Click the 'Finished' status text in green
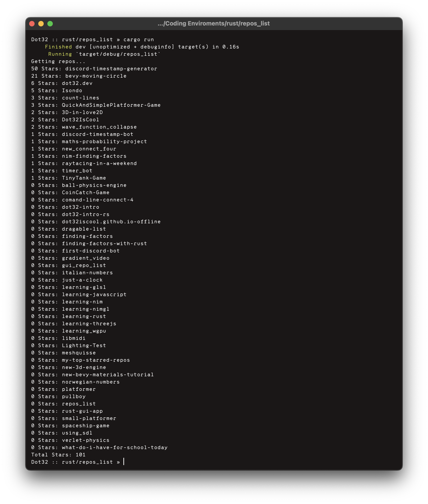The height and width of the screenshot is (504, 428). [x=59, y=47]
